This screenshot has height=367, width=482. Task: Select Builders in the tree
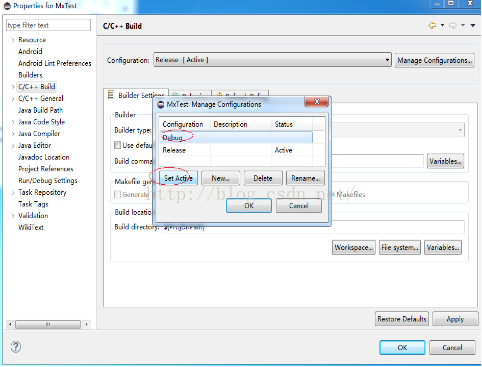click(30, 75)
